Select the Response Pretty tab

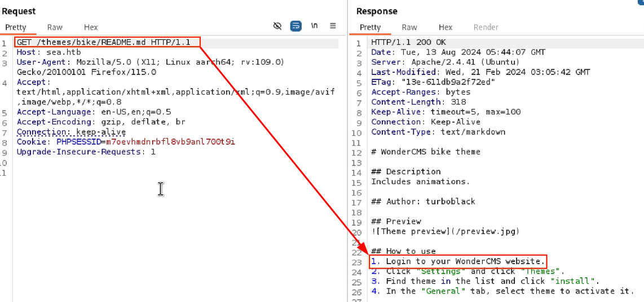370,27
